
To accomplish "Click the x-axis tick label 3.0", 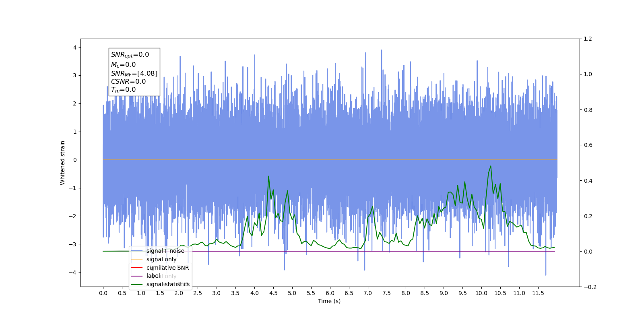I will [x=217, y=293].
